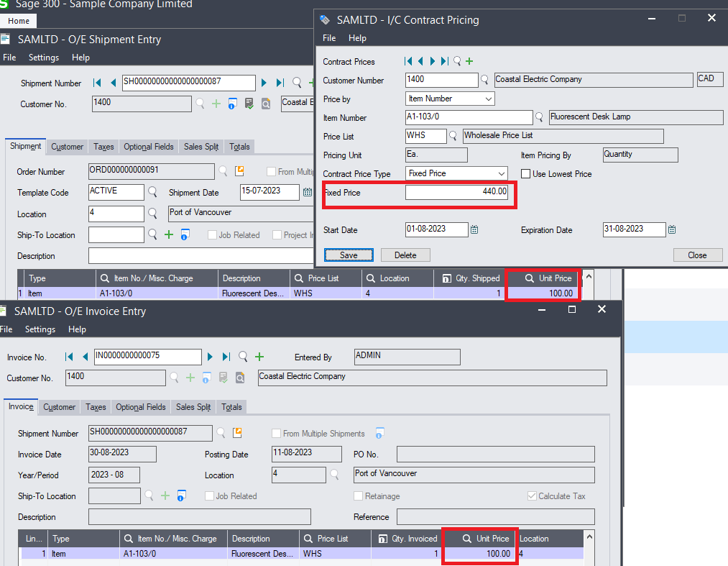Go to last shipment in Shipment Entry

tap(280, 83)
